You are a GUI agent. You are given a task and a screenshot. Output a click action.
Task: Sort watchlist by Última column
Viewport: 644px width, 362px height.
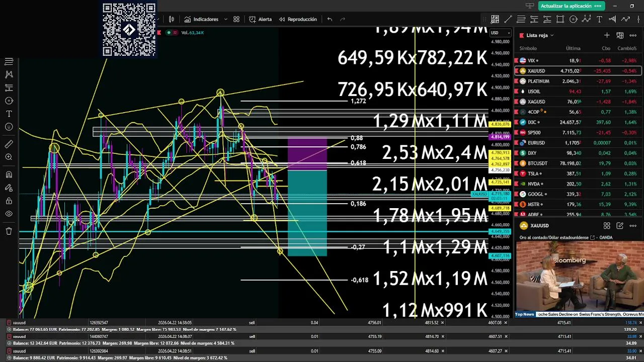pos(573,48)
